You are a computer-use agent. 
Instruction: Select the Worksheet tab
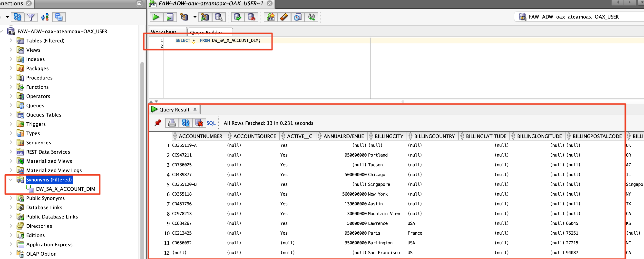164,32
